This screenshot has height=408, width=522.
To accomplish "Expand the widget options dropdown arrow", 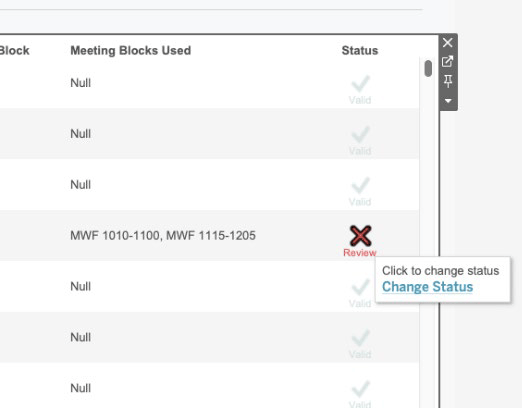I will coord(448,101).
